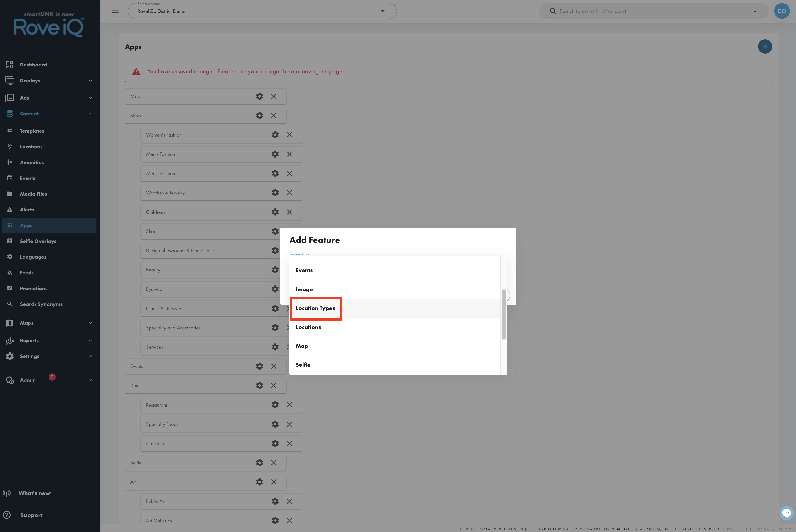This screenshot has height=532, width=796.
Task: Open gear settings for Specialty Foods
Action: (275, 424)
